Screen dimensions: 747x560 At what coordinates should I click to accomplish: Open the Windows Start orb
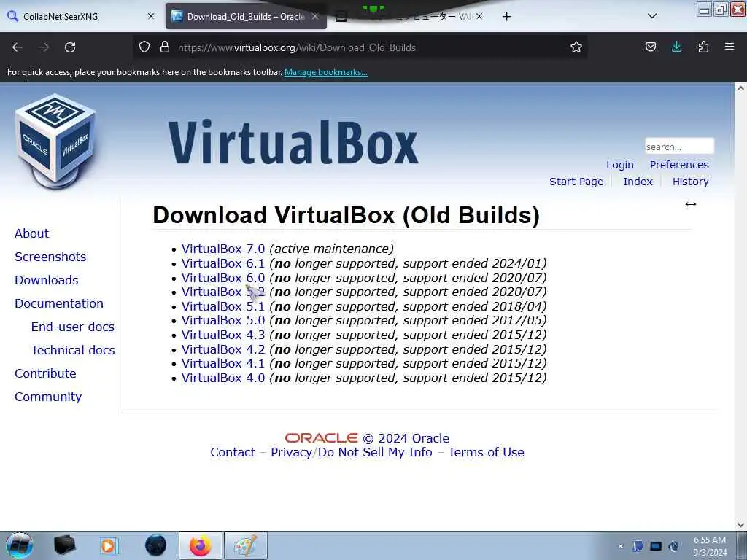coord(20,545)
